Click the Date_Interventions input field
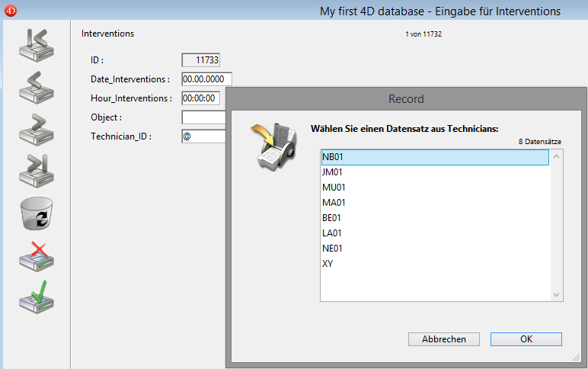The height and width of the screenshot is (369, 588). pyautogui.click(x=206, y=79)
